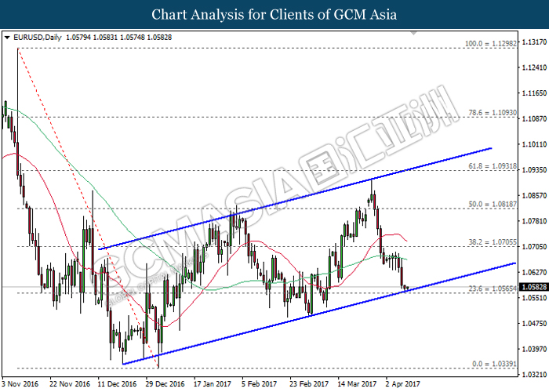Select the upper blue channel trendline

[295, 199]
